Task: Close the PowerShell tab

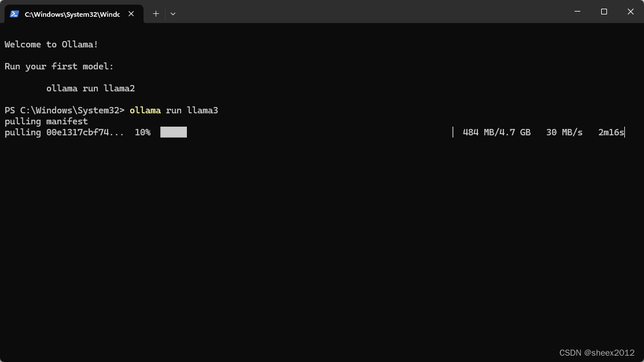Action: click(x=131, y=14)
